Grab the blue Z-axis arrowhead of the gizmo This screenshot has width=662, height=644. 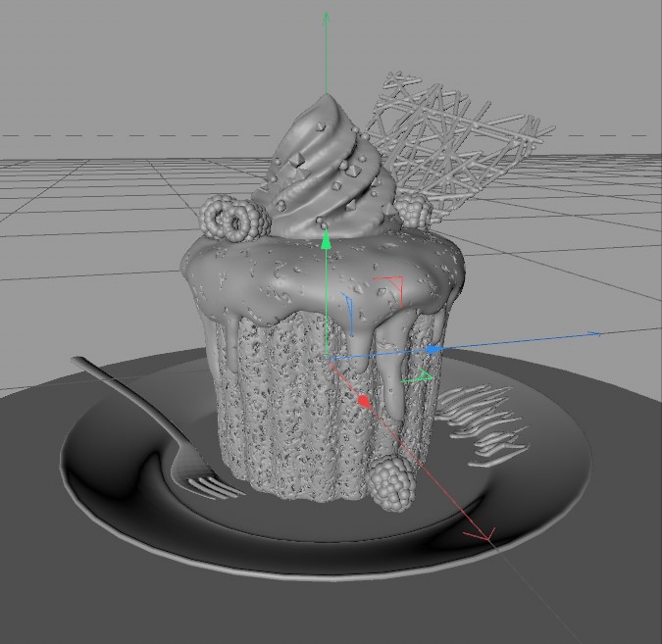click(434, 349)
